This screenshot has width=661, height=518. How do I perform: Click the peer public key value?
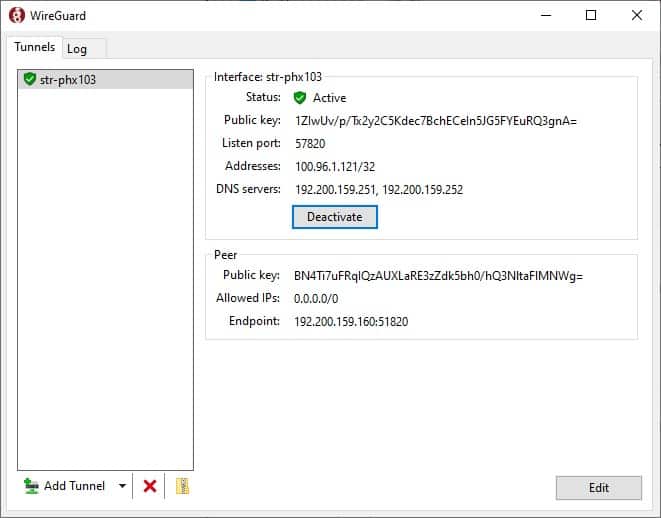(x=438, y=276)
